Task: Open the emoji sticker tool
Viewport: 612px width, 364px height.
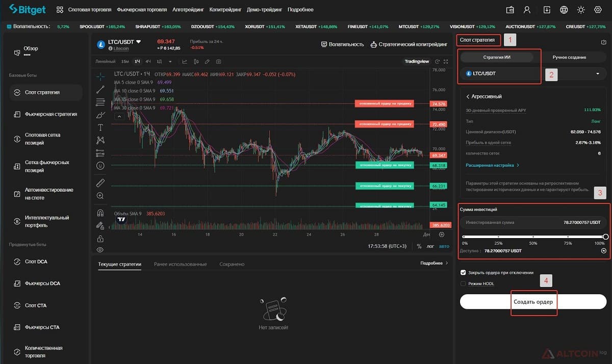Action: (100, 166)
